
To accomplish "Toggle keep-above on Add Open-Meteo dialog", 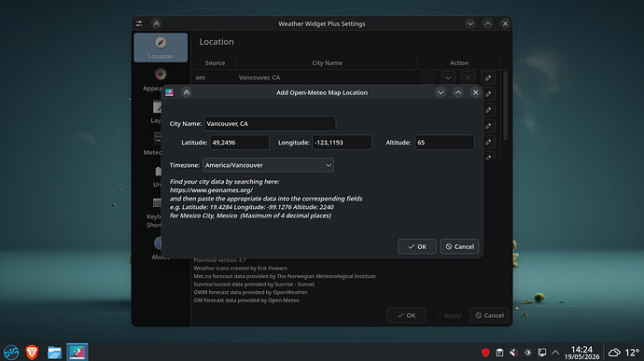I will pyautogui.click(x=187, y=92).
